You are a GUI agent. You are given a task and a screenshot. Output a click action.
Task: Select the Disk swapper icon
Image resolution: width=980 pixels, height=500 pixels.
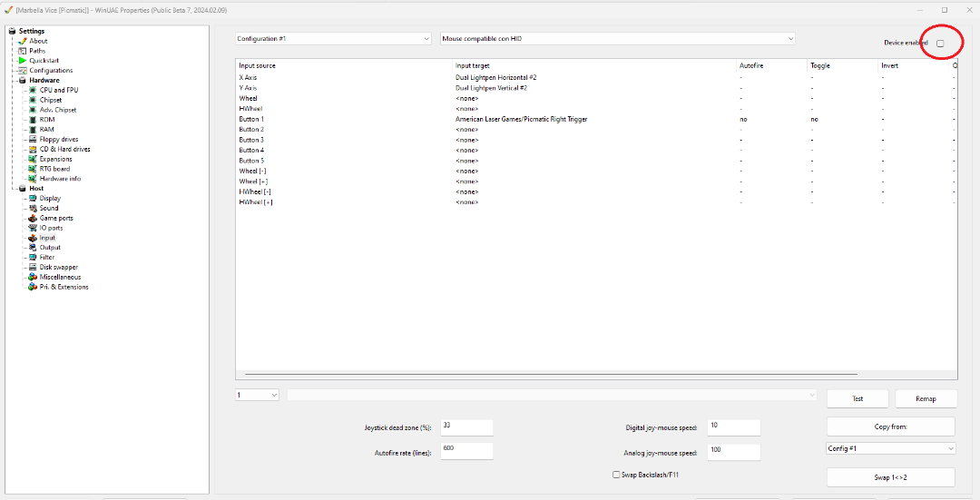33,267
